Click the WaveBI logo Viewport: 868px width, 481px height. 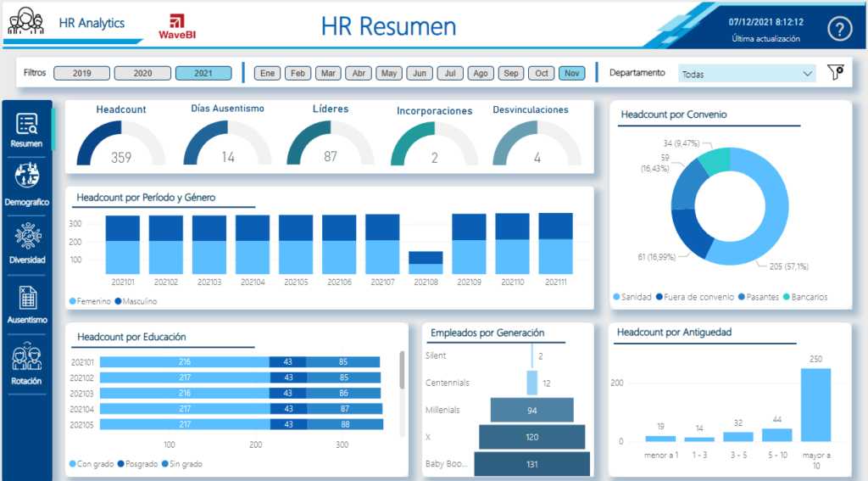(x=177, y=26)
